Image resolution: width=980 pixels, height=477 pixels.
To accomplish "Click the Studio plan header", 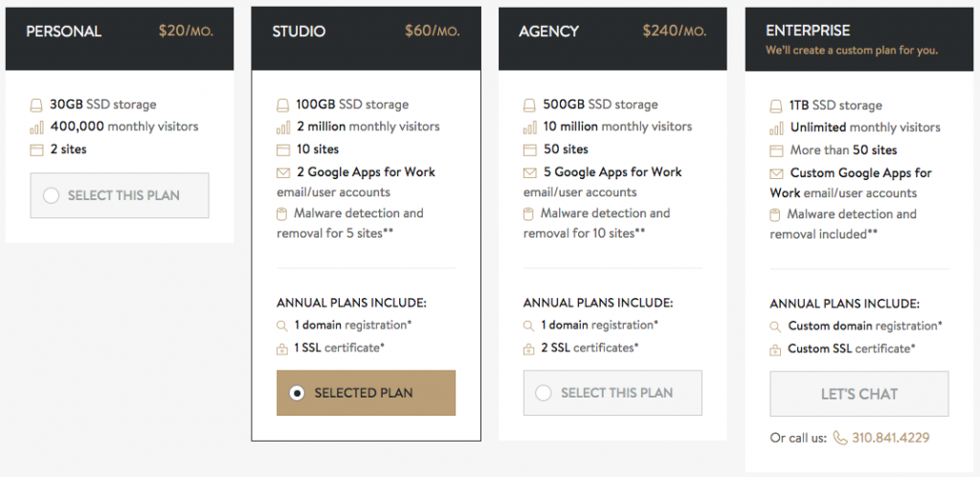I will pyautogui.click(x=367, y=38).
